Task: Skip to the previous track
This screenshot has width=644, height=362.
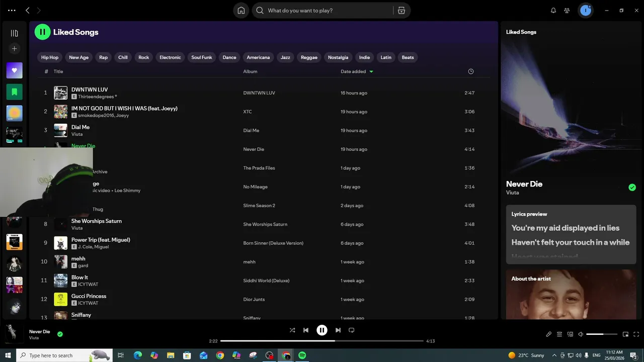Action: [306, 330]
